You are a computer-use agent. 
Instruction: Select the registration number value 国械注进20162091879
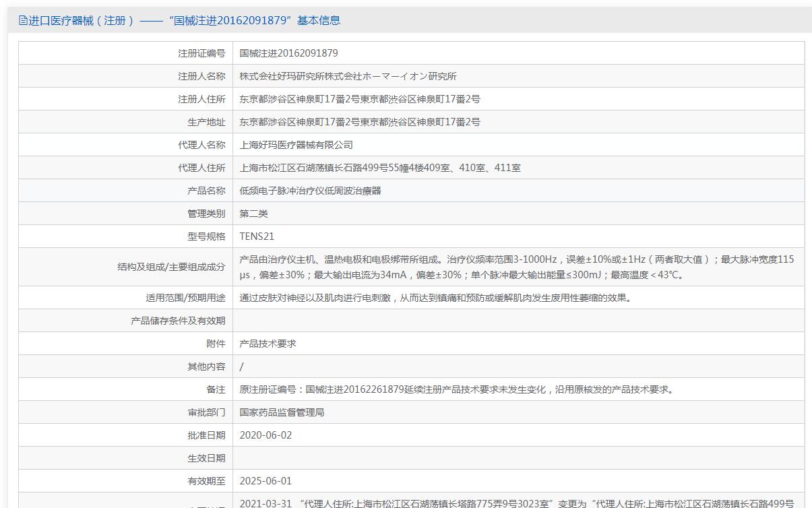click(288, 53)
